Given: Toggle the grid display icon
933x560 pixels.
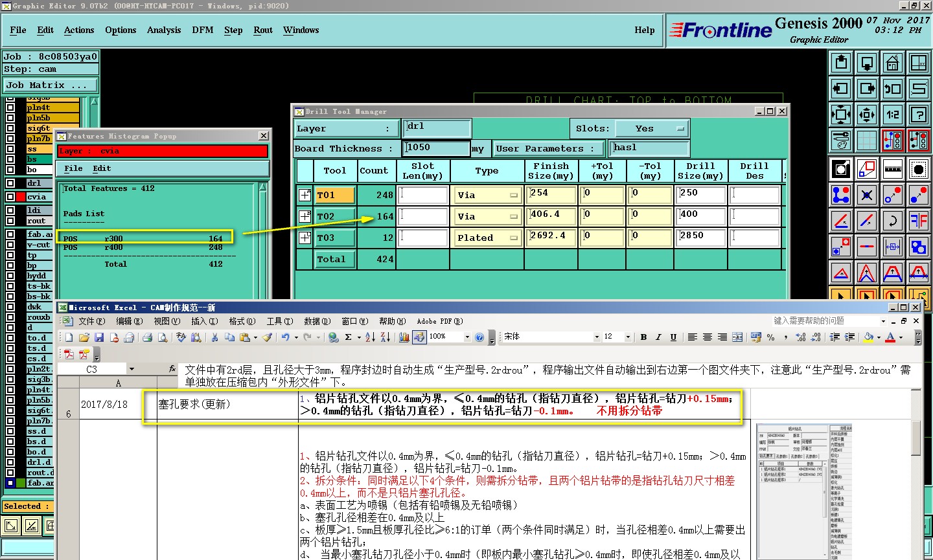Looking at the screenshot, I should (867, 140).
